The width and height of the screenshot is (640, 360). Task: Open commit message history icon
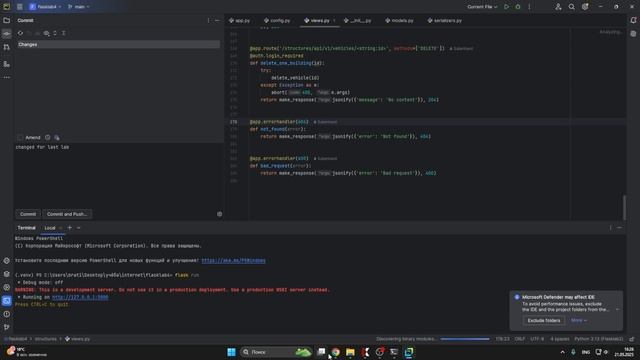tap(48, 138)
